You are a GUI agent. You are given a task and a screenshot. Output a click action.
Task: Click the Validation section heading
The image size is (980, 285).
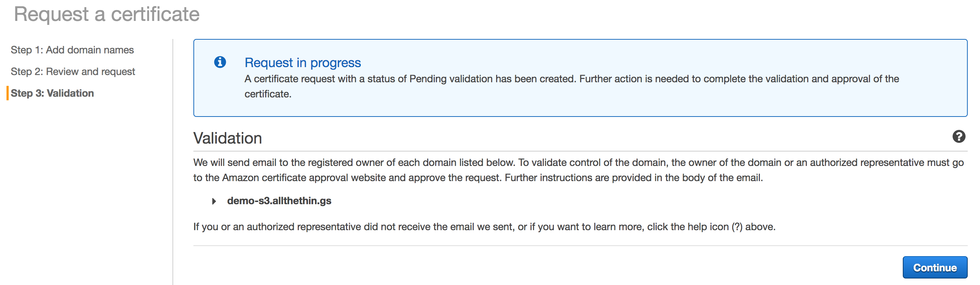tap(227, 138)
